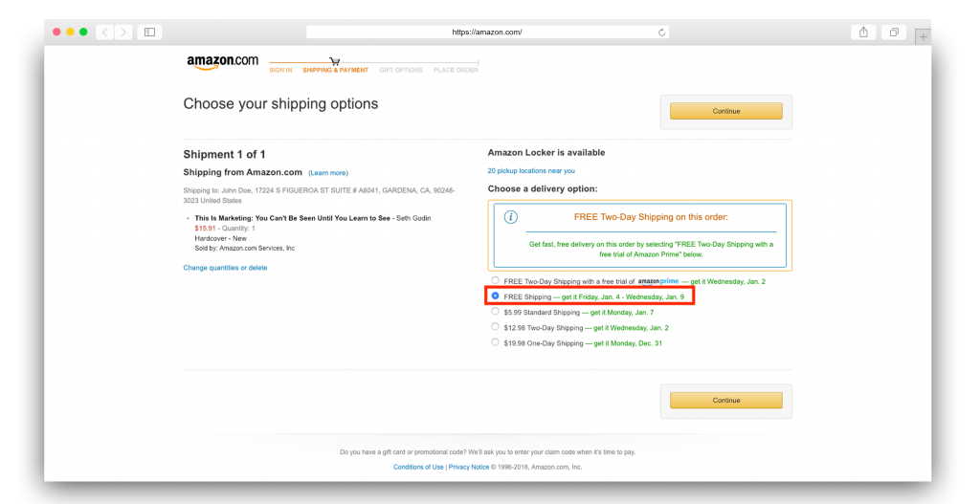Select $12.98 Two-Day Shipping option
This screenshot has width=980, height=504.
[x=495, y=327]
